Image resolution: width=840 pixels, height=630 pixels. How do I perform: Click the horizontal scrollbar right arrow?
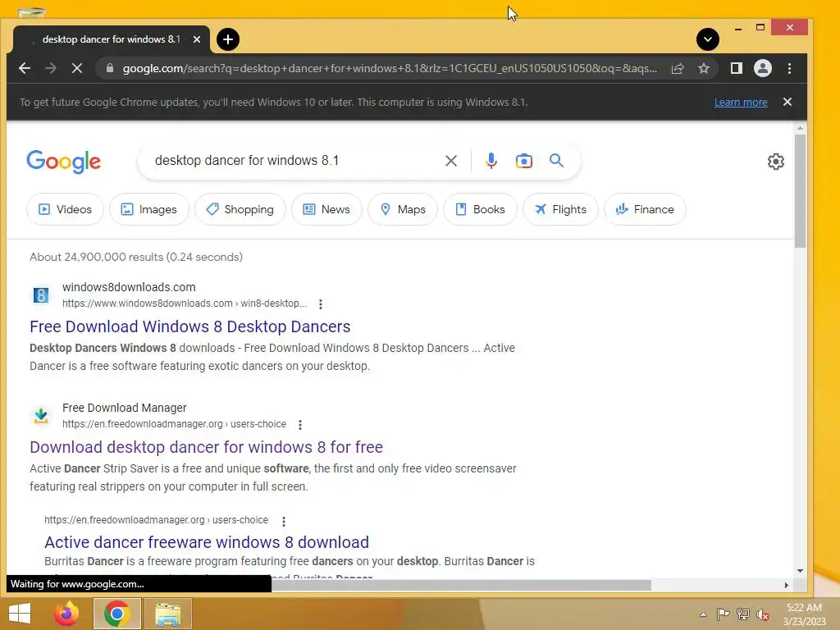786,585
